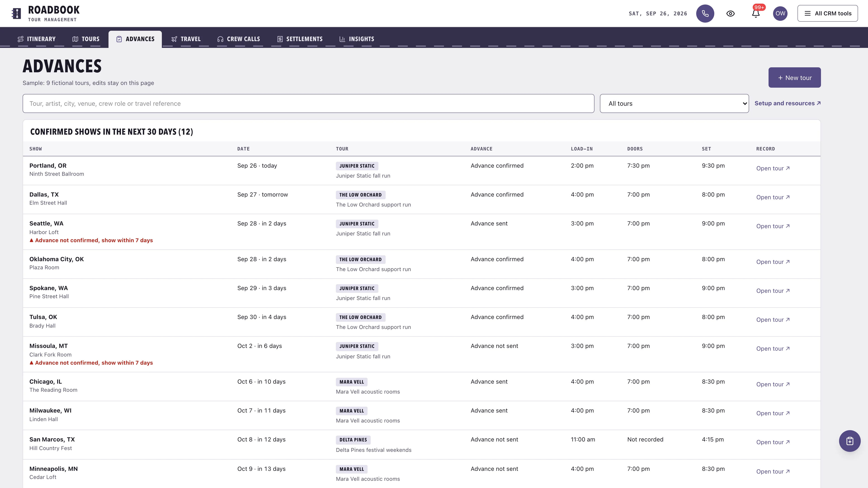Open the Tours tab

pos(86,39)
